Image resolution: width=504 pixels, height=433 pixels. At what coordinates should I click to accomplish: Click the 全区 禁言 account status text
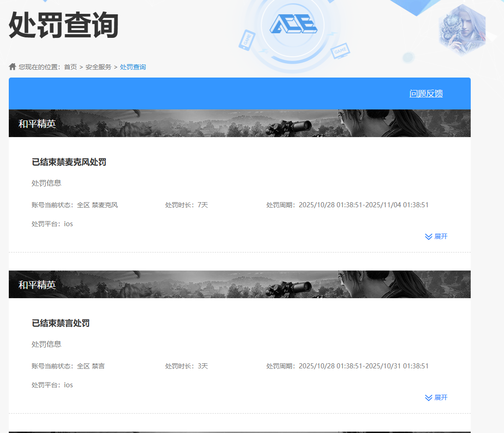[x=91, y=366]
